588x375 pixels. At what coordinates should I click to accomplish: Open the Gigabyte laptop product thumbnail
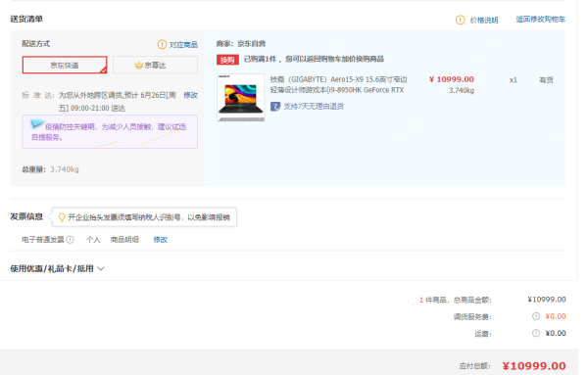point(241,97)
